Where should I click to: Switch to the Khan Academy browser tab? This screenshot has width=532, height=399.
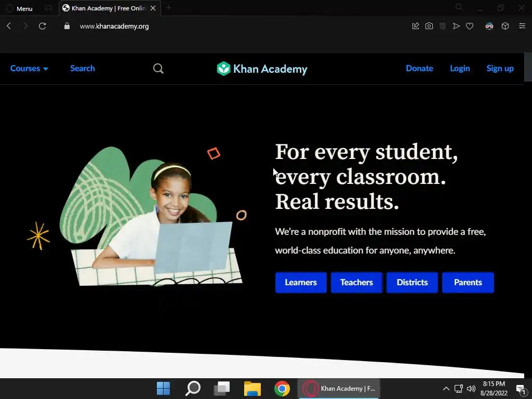(108, 8)
